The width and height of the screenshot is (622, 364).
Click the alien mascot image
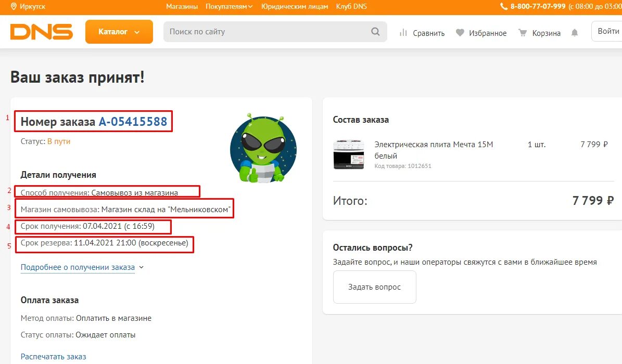click(x=263, y=148)
